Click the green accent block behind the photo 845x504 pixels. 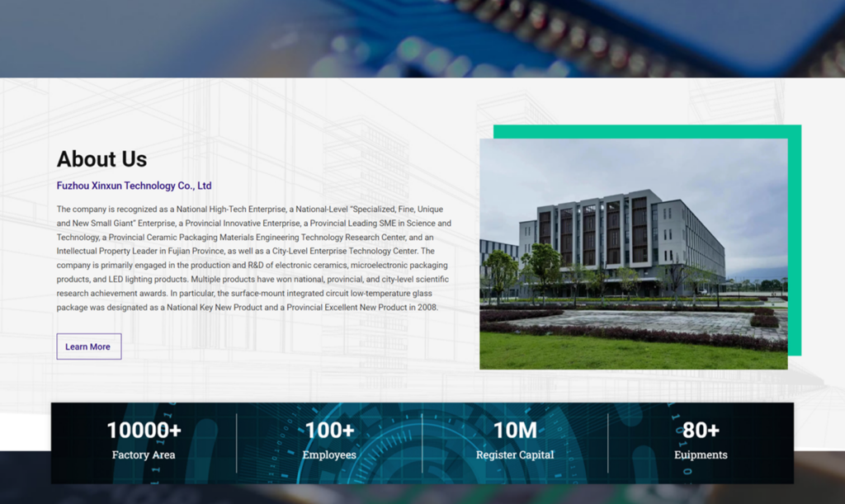(795, 239)
